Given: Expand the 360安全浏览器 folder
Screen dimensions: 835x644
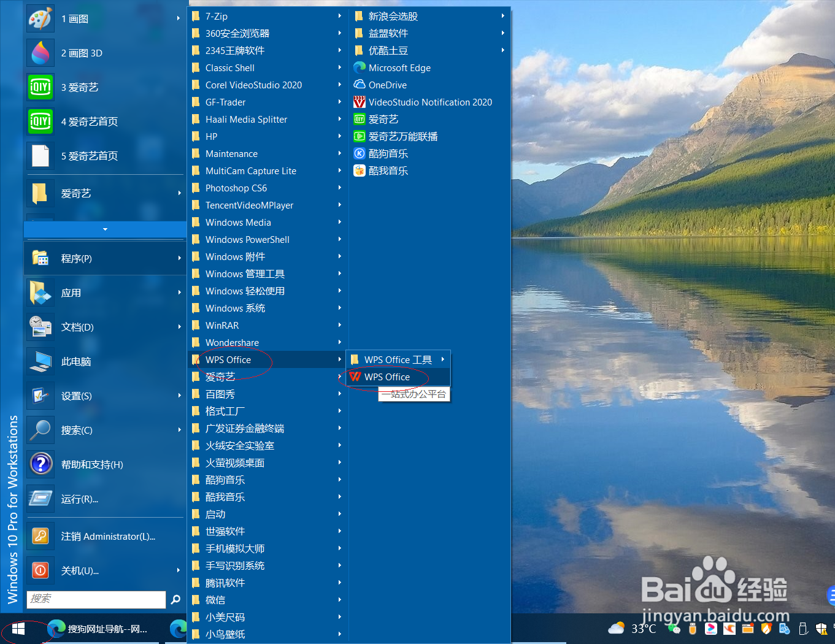Looking at the screenshot, I should 268,33.
